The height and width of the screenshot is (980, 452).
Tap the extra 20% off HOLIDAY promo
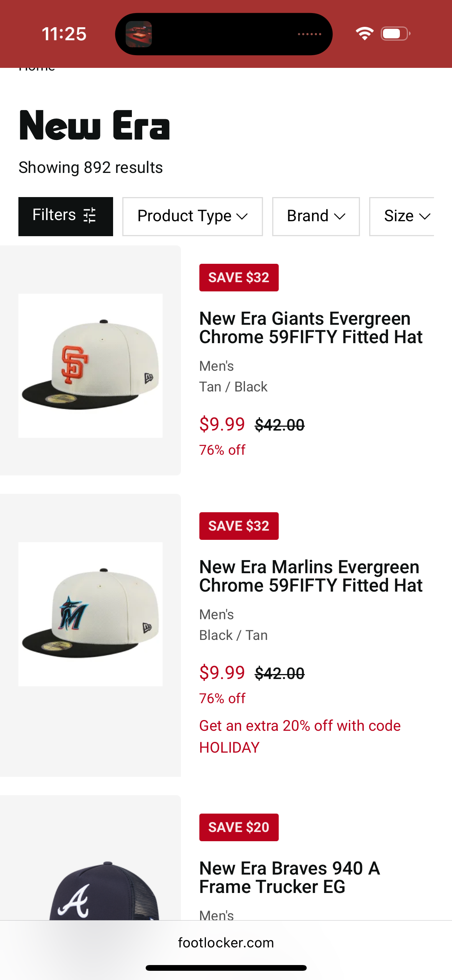click(300, 736)
